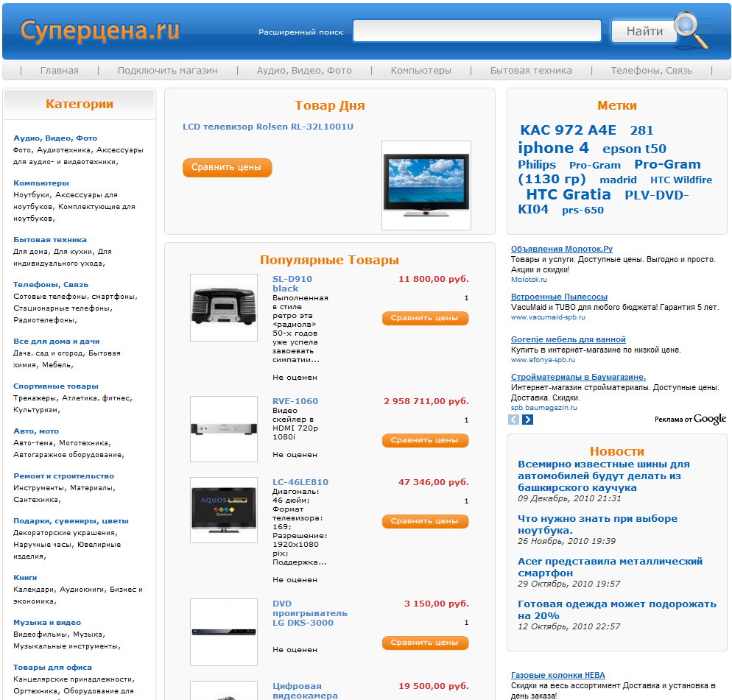Click the LCD телевизор Rolsen RL-32L1001U link
This screenshot has height=700, width=732.
pyautogui.click(x=268, y=127)
